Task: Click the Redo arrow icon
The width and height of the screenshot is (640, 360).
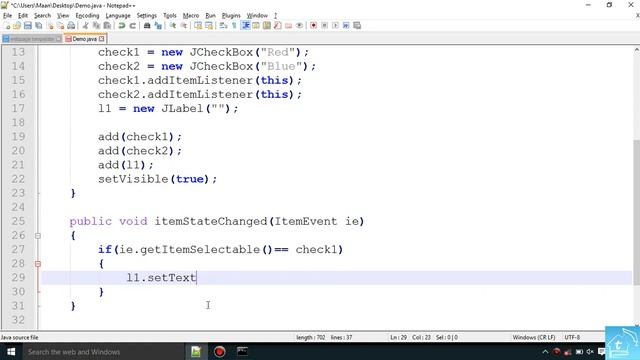Action: [132, 26]
